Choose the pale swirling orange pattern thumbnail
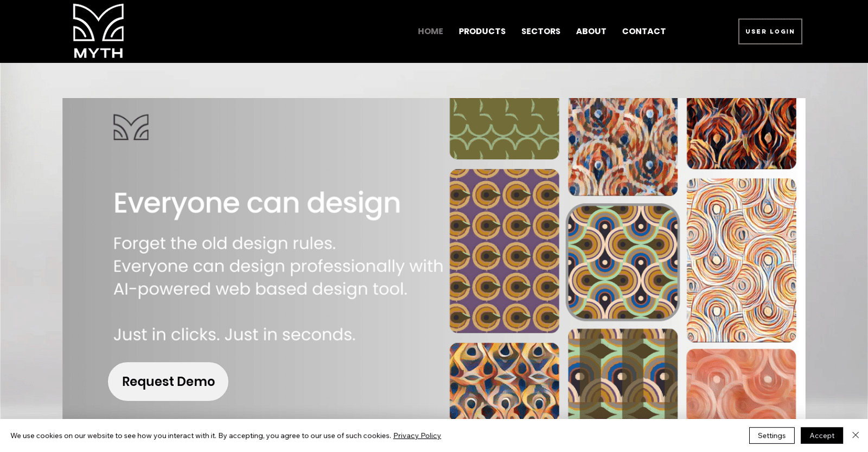The image size is (868, 452). (x=741, y=260)
